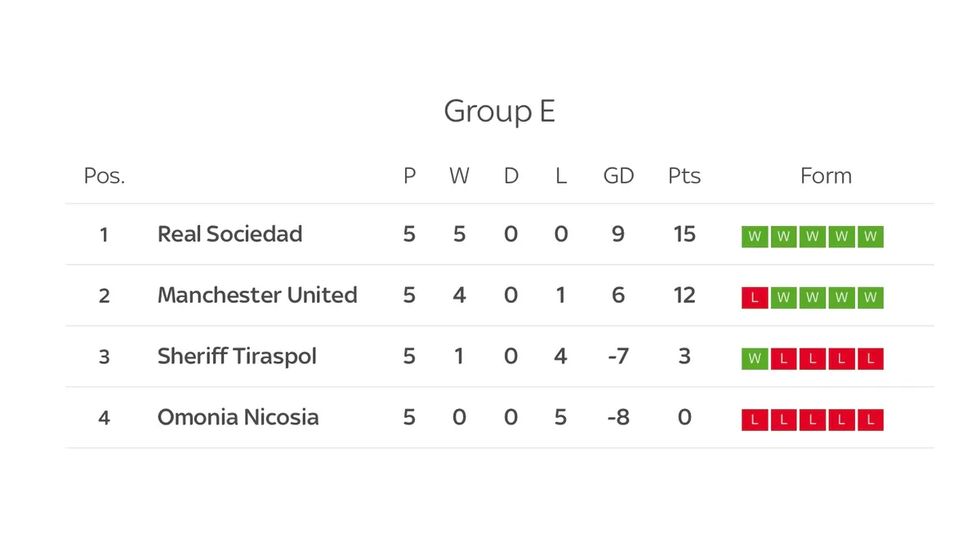Click Real Sociedad's 15 points value

point(684,234)
